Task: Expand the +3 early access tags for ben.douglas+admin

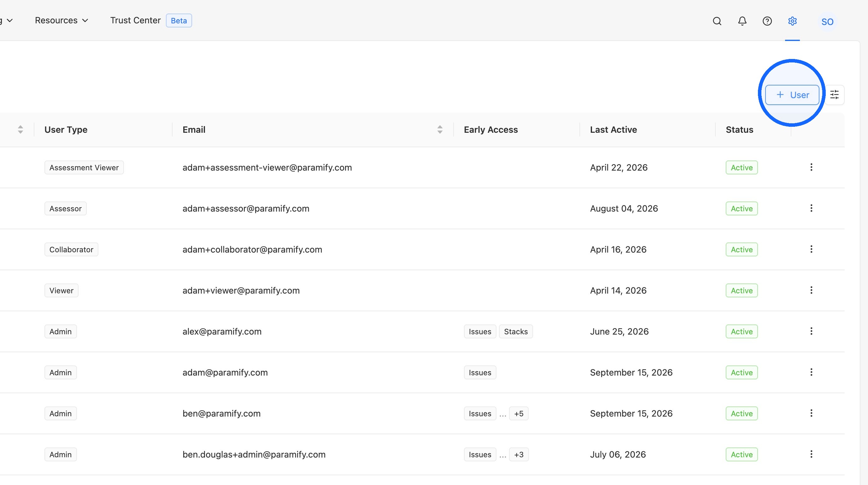Action: coord(519,455)
